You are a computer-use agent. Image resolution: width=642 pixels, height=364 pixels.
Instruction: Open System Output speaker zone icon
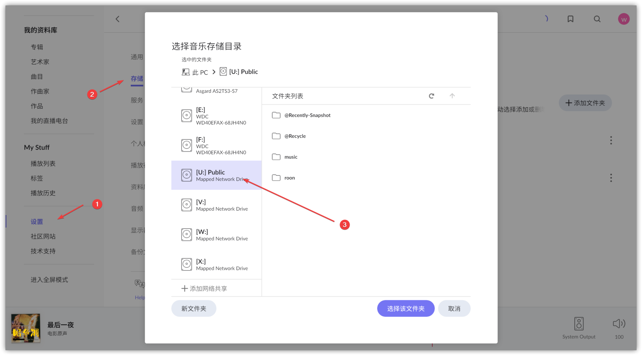(x=579, y=324)
